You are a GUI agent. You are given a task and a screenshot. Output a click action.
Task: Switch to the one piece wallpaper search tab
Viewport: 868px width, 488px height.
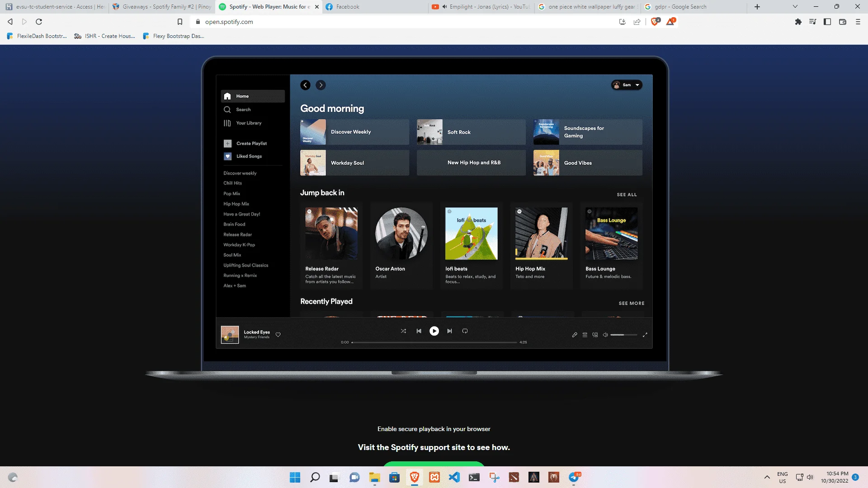pyautogui.click(x=588, y=7)
